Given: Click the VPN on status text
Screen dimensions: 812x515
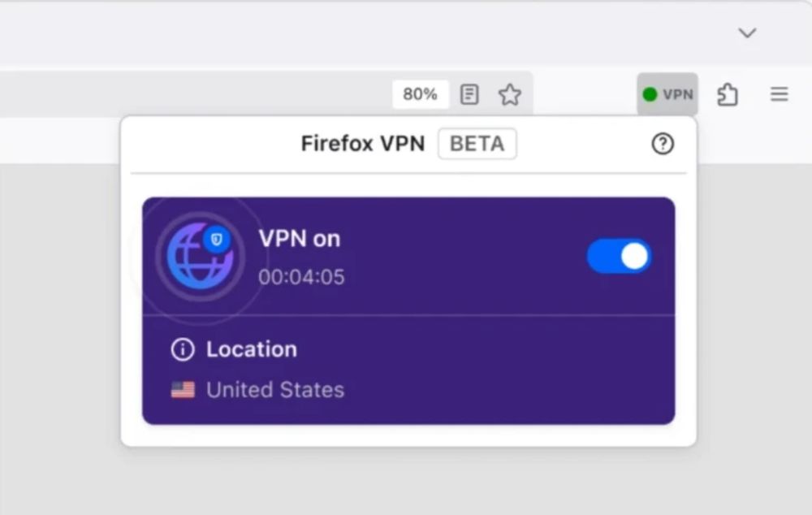Looking at the screenshot, I should (300, 239).
